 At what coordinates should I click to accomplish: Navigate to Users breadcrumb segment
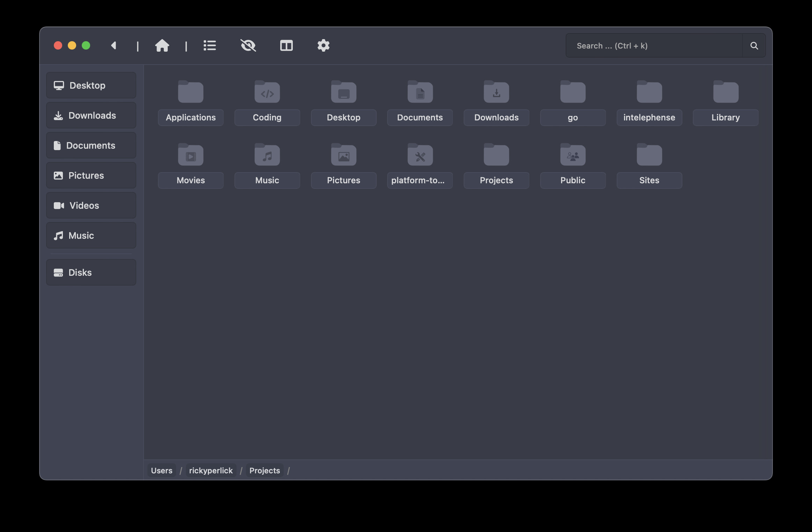(x=161, y=471)
